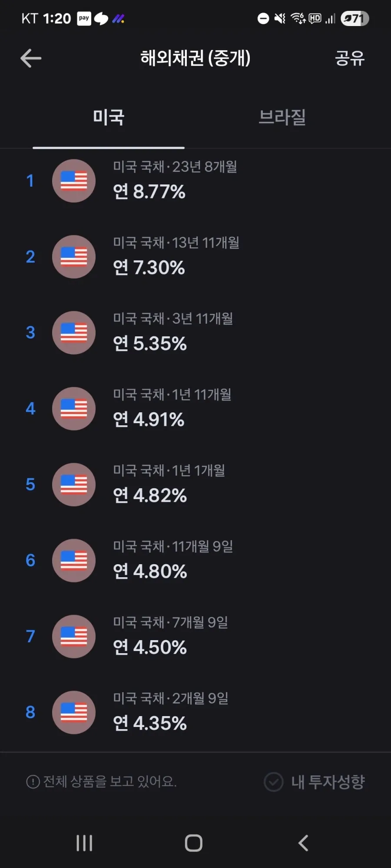This screenshot has width=391, height=868.
Task: Select the 미국 tab
Action: (109, 117)
